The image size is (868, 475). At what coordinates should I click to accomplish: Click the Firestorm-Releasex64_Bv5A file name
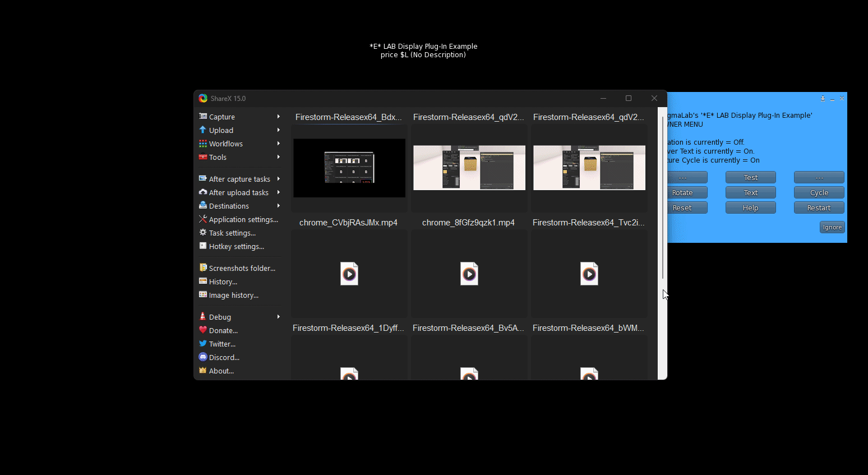tap(468, 328)
